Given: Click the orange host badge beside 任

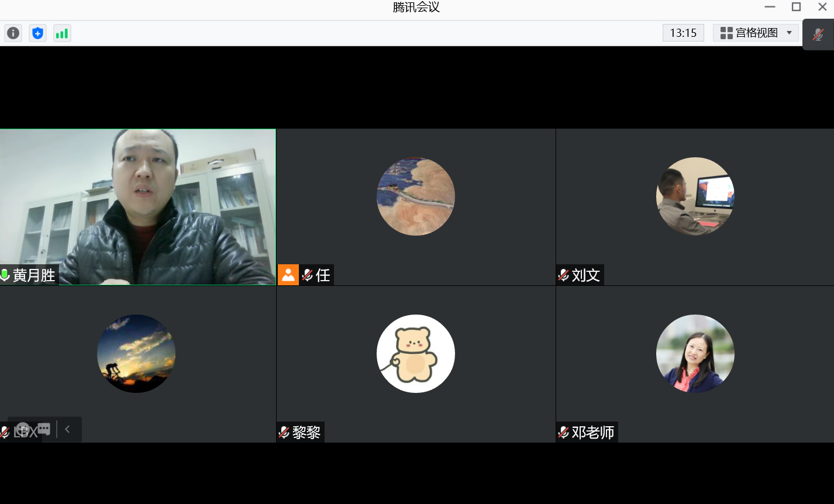Looking at the screenshot, I should [x=288, y=275].
